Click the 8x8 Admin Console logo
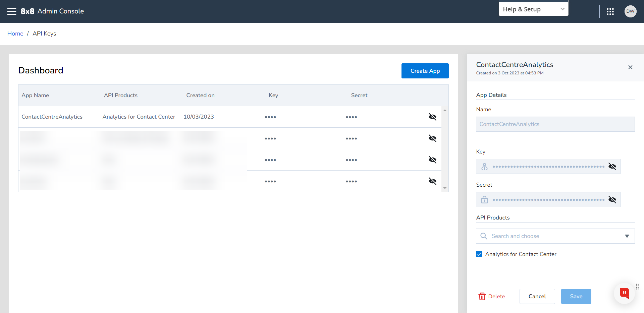Screen dimensions: 644x313 pos(52,11)
